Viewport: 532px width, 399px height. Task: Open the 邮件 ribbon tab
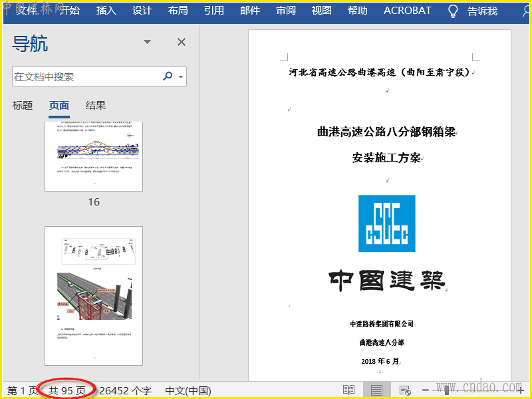[x=250, y=11]
